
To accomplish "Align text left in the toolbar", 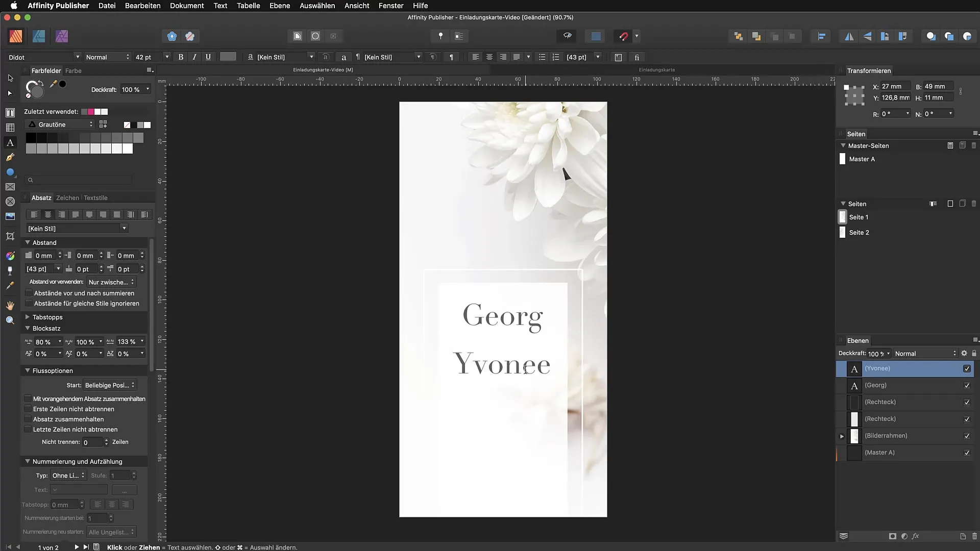I will (476, 57).
